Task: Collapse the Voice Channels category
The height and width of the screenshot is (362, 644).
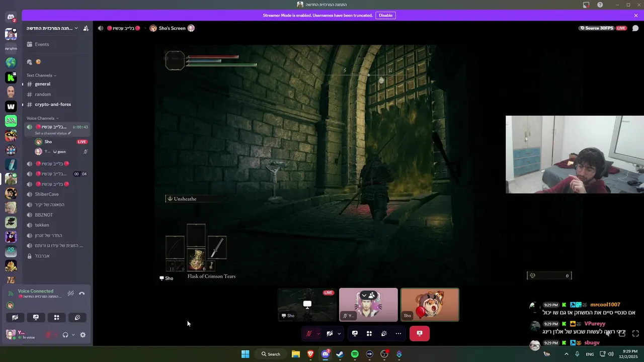Action: (x=43, y=118)
